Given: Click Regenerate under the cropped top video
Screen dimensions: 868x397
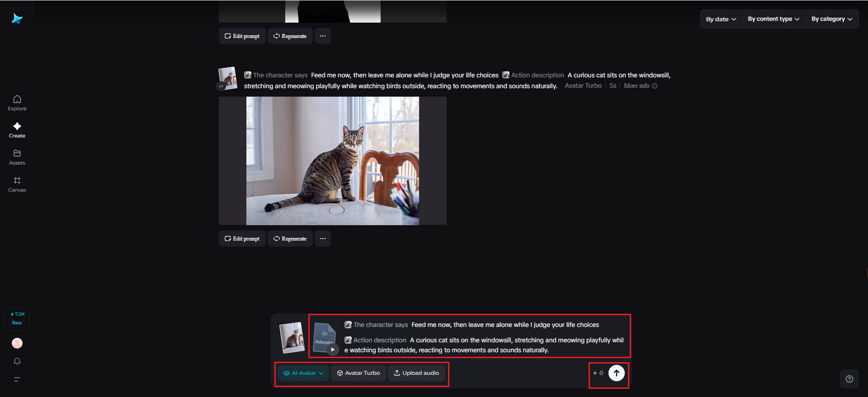Looking at the screenshot, I should [x=290, y=36].
